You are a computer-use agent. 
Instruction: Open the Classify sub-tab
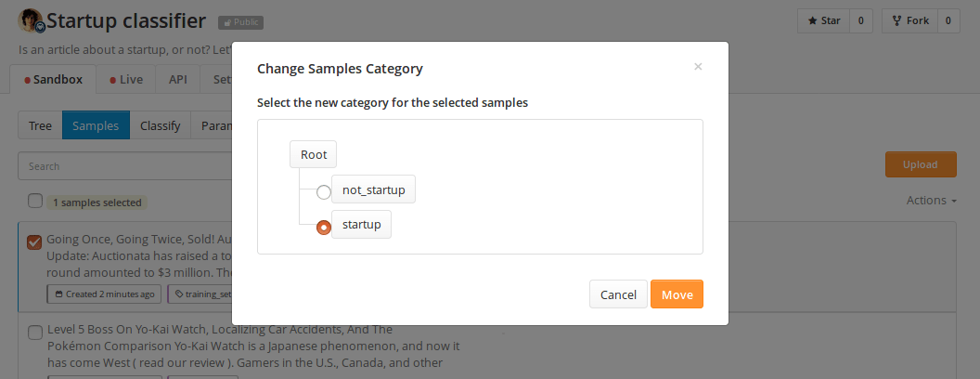[x=160, y=125]
